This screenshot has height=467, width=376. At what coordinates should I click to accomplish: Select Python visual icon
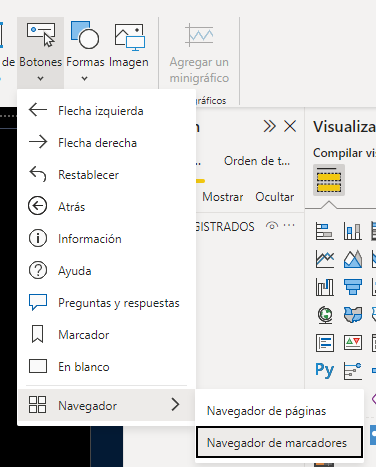[324, 371]
